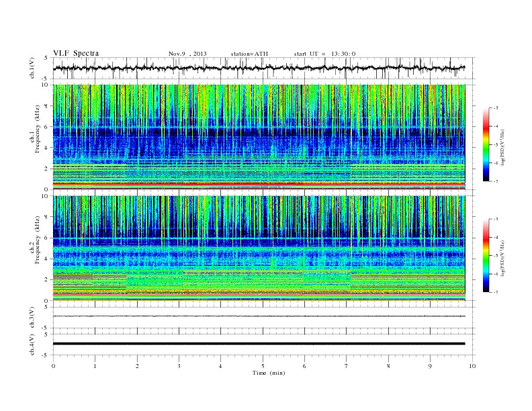532x411 pixels.
Task: Click the "7" tick on the time axis
Action: coord(347,366)
